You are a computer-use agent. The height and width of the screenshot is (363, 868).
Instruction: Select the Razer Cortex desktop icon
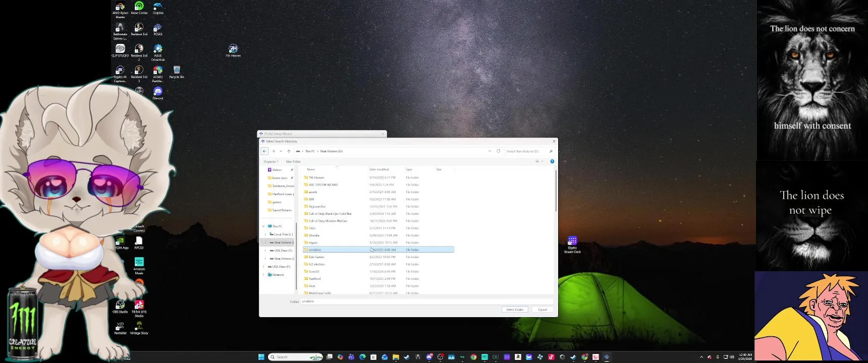click(139, 8)
